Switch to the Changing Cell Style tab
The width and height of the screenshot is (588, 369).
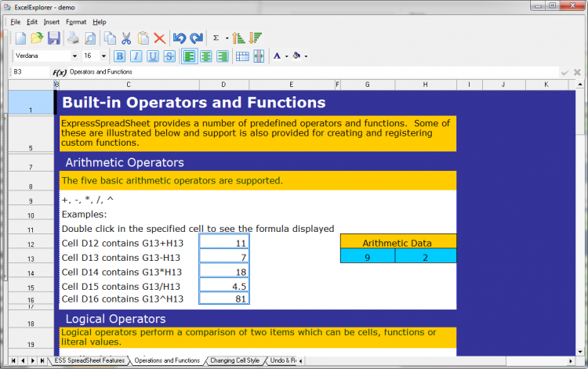coord(234,360)
